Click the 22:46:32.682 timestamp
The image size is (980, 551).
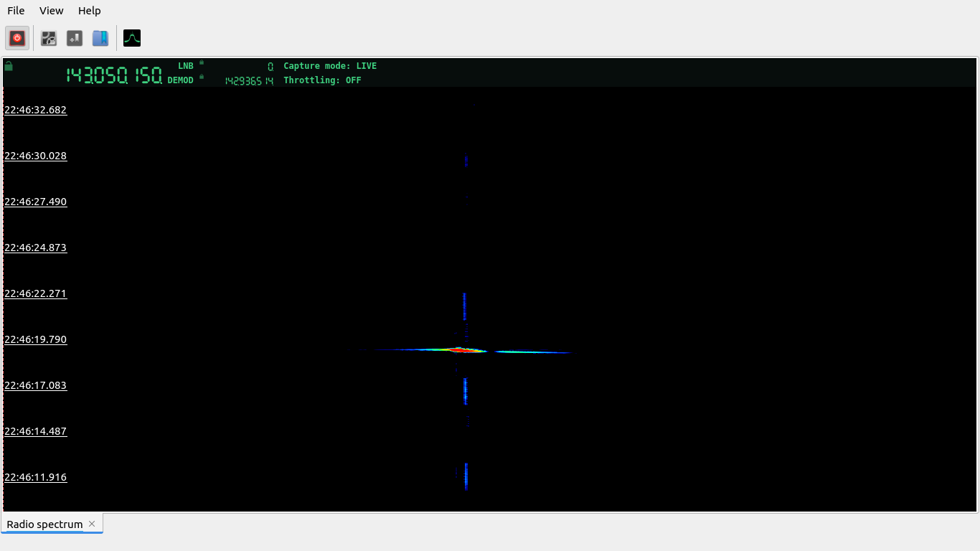point(35,110)
